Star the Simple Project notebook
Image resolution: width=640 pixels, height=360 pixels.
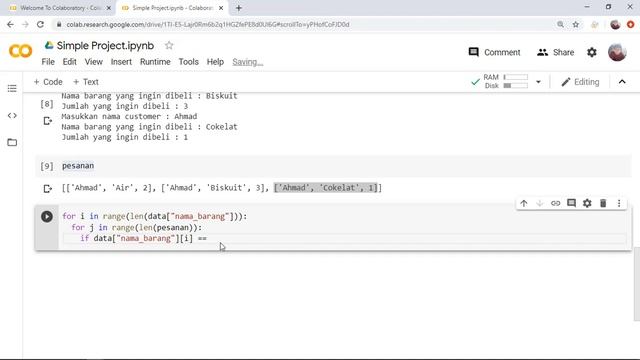click(169, 45)
